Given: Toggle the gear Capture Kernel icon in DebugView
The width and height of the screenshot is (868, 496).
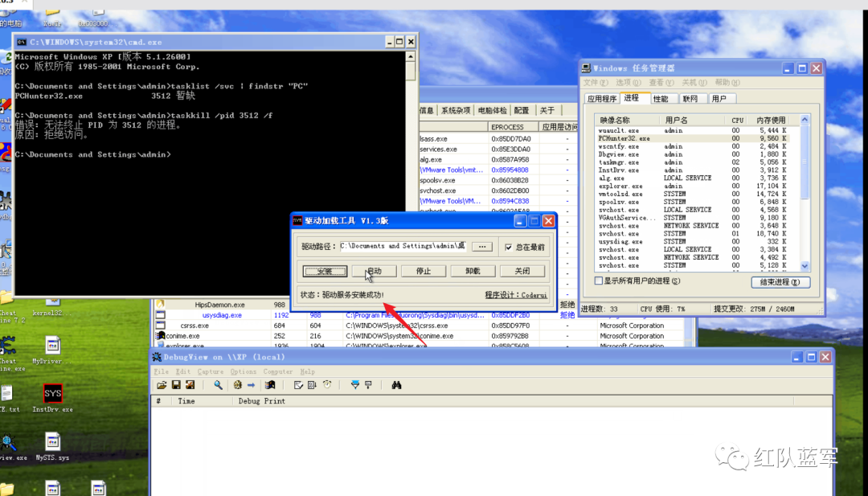Looking at the screenshot, I should [237, 385].
